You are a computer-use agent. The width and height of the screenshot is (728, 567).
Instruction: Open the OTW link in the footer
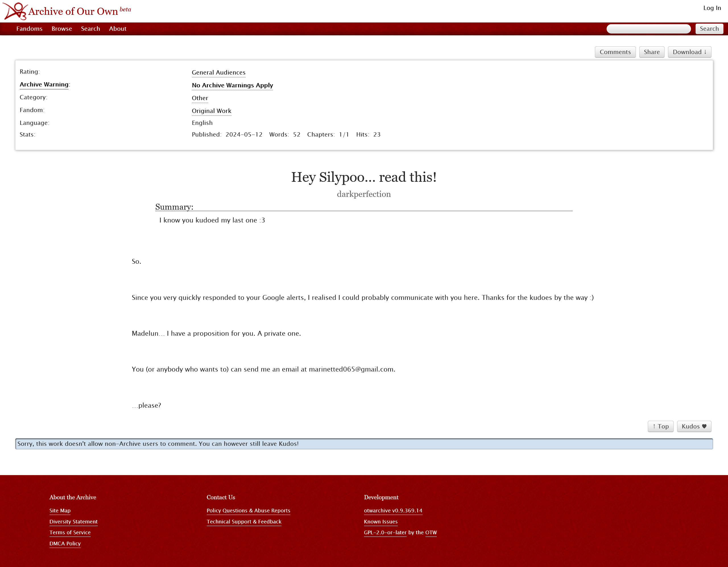431,532
